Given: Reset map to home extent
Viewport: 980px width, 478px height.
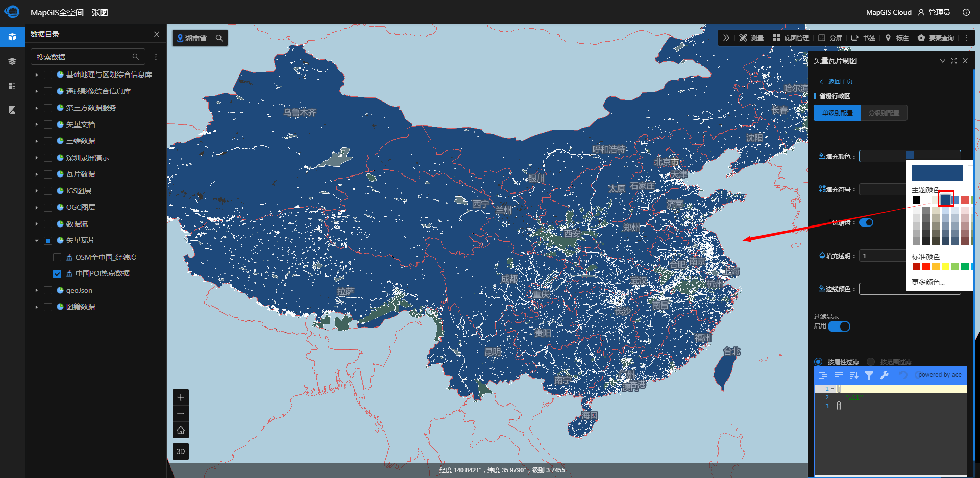Looking at the screenshot, I should tap(181, 431).
